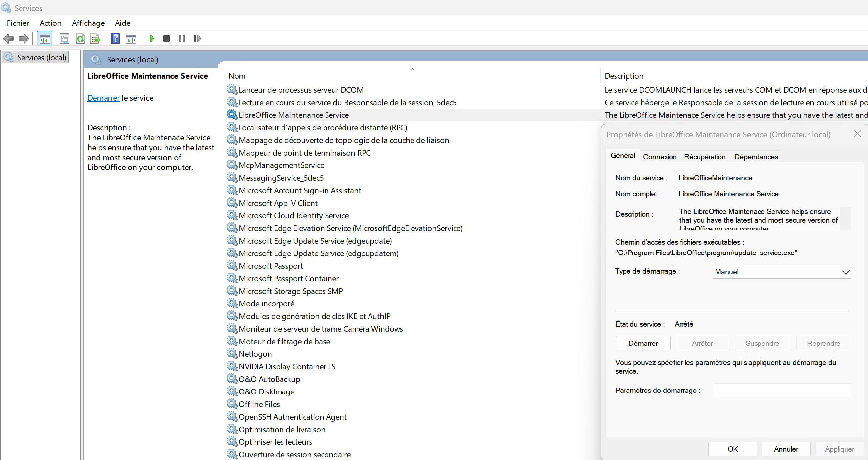Click the Paramètres de démarrage input field

[781, 391]
